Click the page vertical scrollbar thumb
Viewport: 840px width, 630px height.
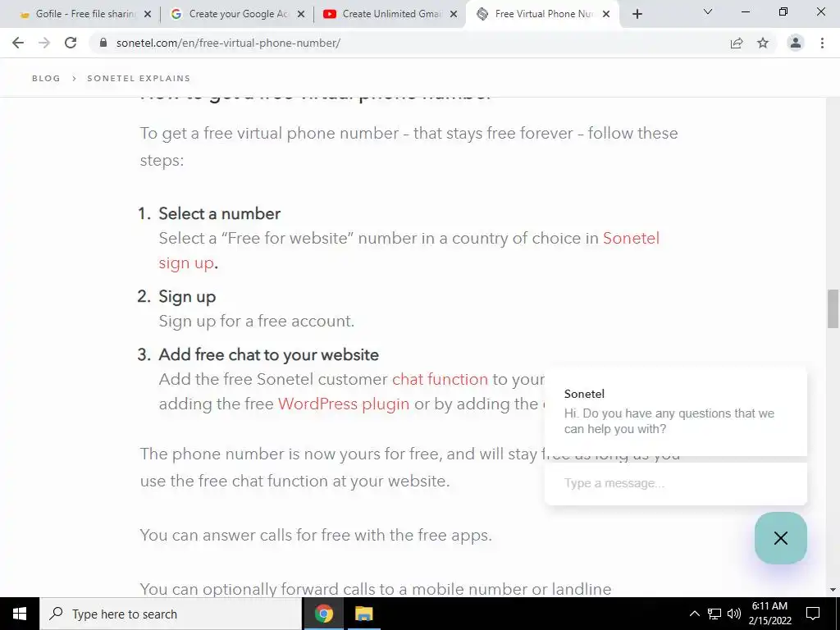click(833, 308)
